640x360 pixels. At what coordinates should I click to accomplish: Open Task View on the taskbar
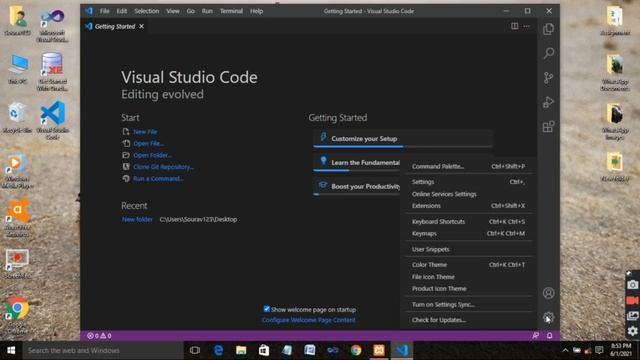[x=195, y=350]
